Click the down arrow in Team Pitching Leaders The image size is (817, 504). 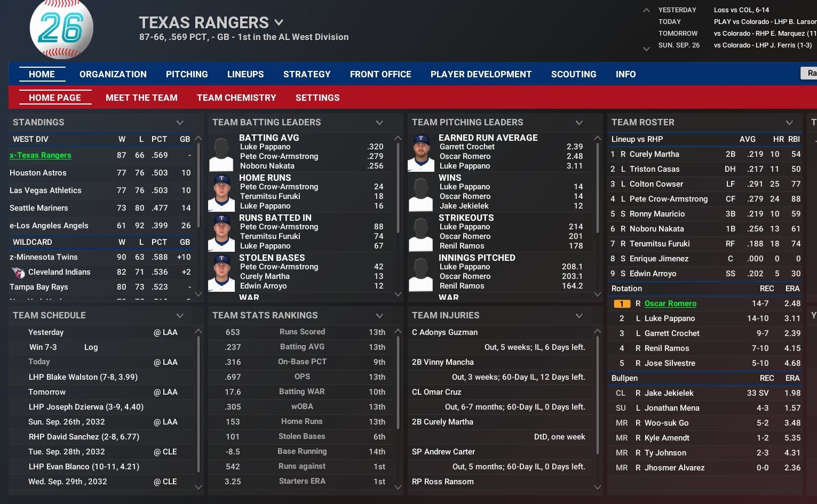point(598,294)
